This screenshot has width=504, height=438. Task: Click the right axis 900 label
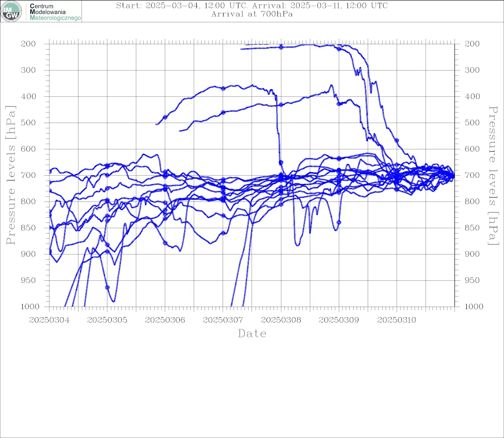[472, 254]
